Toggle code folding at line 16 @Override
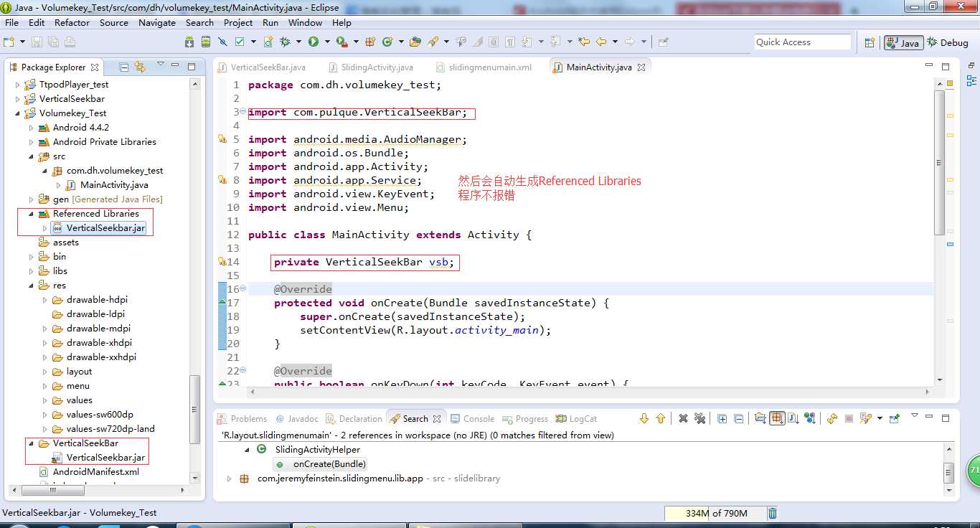 pyautogui.click(x=242, y=288)
